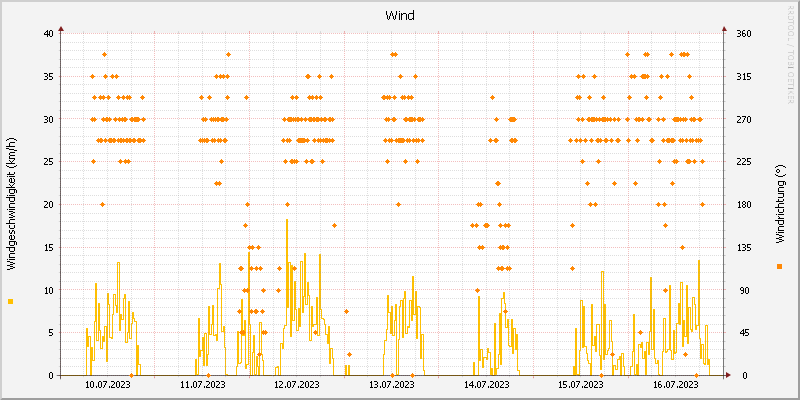Click the date label 14.07.2023
This screenshot has width=800, height=400.
pos(486,384)
